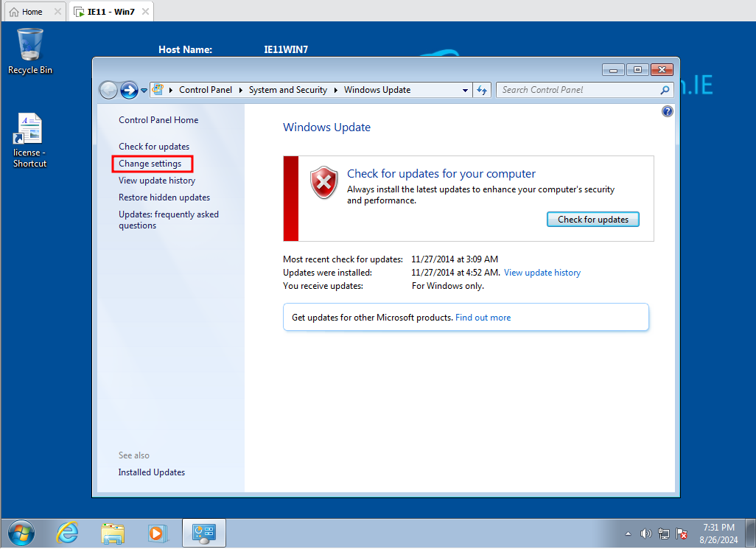Select the Windows Update breadcrumb
Image resolution: width=756 pixels, height=549 pixels.
click(x=377, y=90)
